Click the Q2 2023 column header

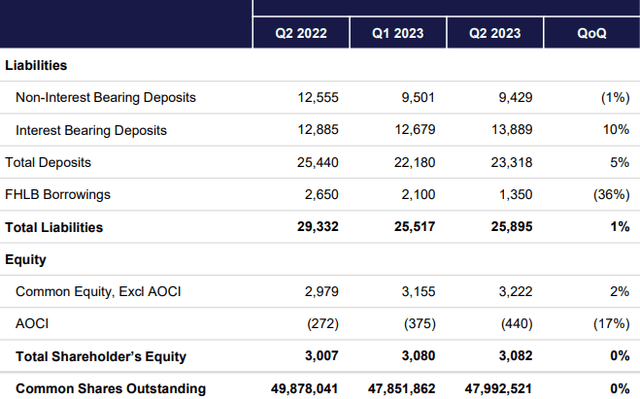495,33
